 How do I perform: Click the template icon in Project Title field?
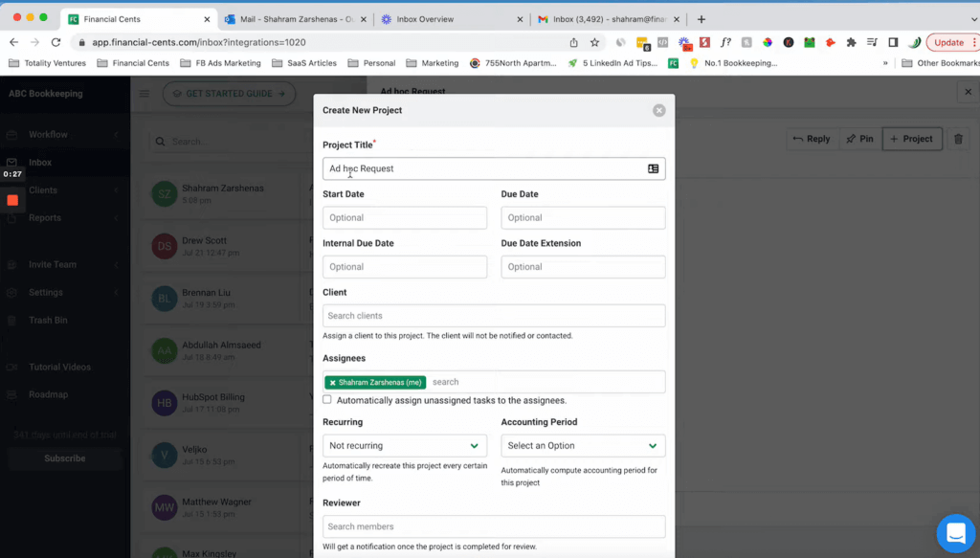coord(653,168)
